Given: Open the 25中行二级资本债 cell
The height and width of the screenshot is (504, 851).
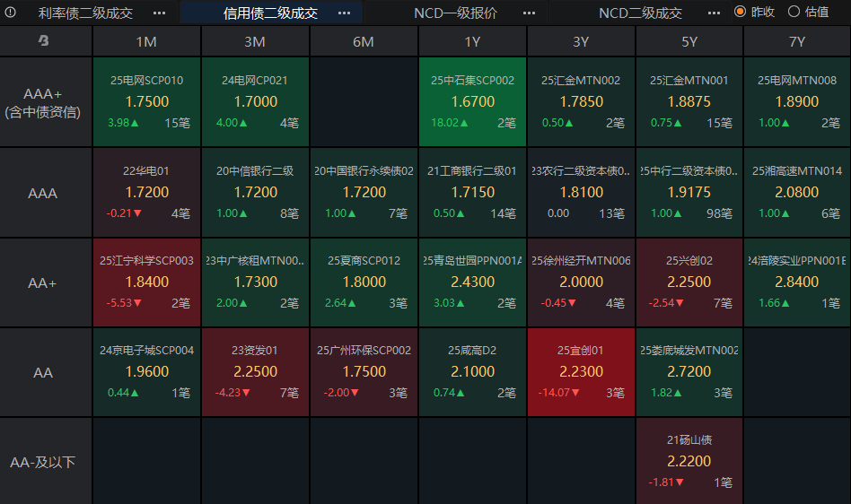Looking at the screenshot, I should [689, 193].
